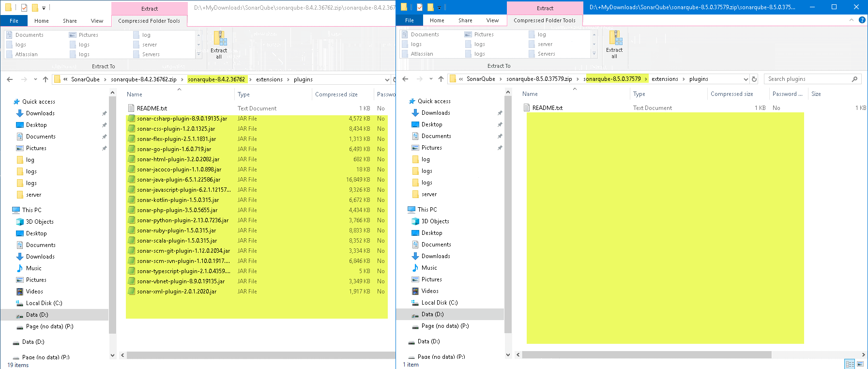868x369 pixels.
Task: Click properties quick-access icon in left title bar
Action: click(x=24, y=8)
